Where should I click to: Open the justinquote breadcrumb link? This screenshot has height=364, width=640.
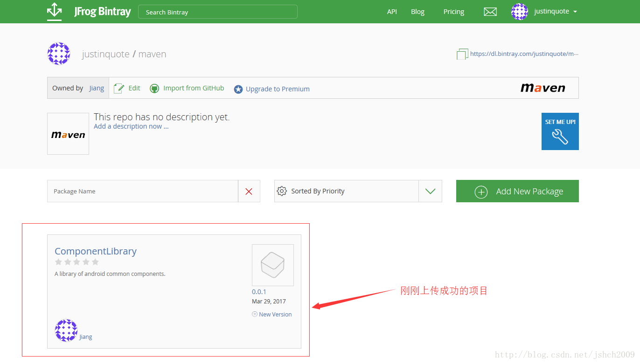click(x=106, y=54)
